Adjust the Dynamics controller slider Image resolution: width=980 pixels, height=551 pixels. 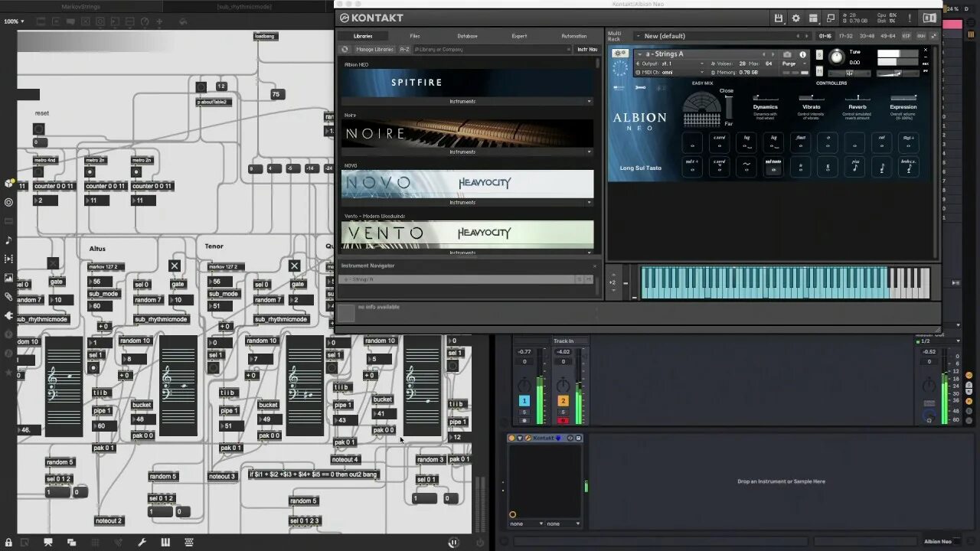coord(765,98)
